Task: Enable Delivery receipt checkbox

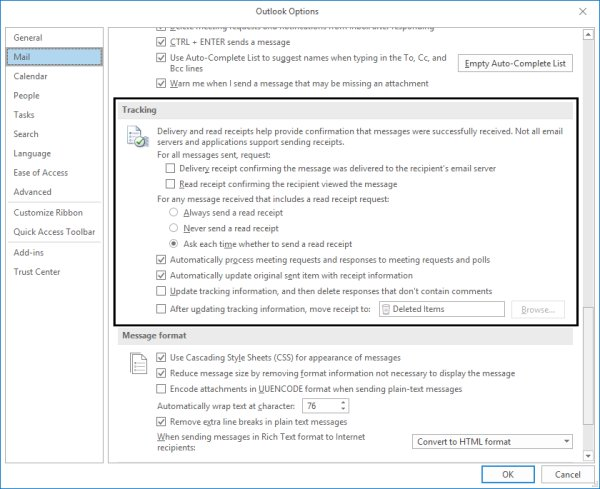Action: tap(170, 168)
